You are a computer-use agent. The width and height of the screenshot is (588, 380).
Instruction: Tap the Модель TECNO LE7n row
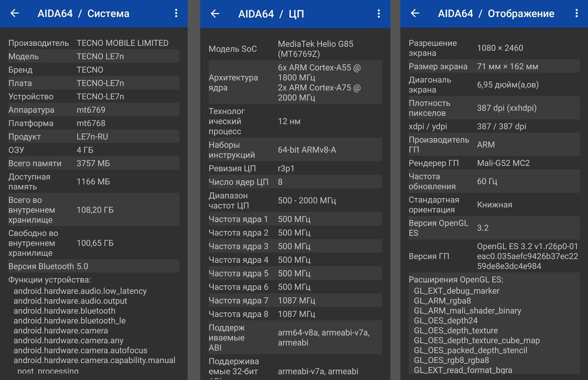point(94,56)
